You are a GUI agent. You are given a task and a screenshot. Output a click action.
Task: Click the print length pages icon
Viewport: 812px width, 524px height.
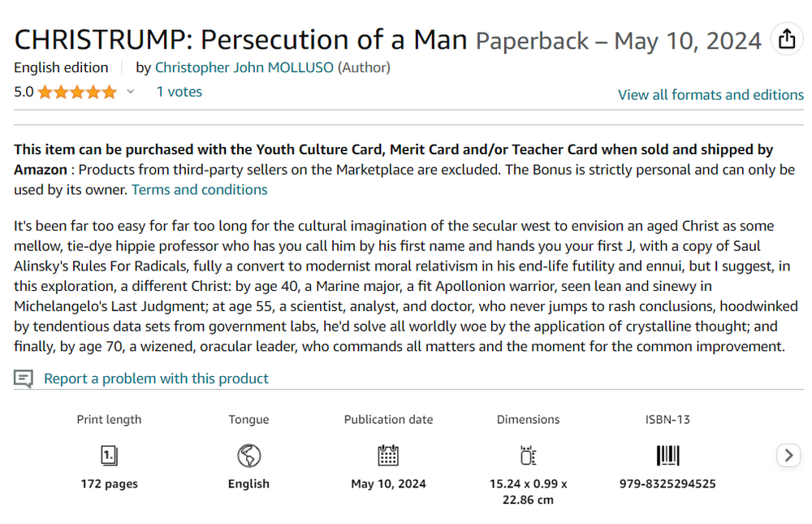click(109, 455)
